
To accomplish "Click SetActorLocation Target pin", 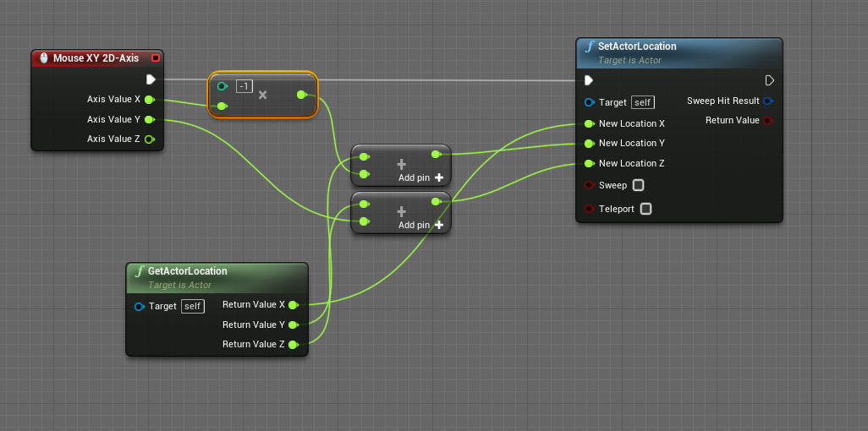I will point(589,102).
